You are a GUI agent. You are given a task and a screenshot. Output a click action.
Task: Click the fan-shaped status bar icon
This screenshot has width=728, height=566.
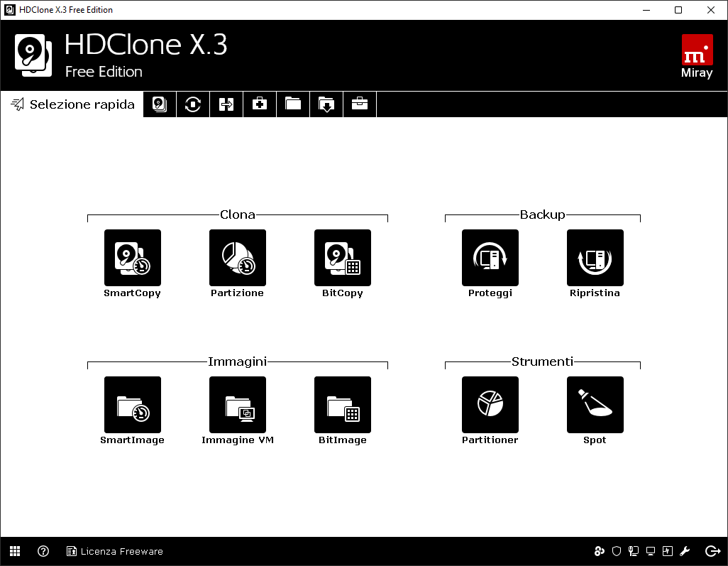coord(600,551)
